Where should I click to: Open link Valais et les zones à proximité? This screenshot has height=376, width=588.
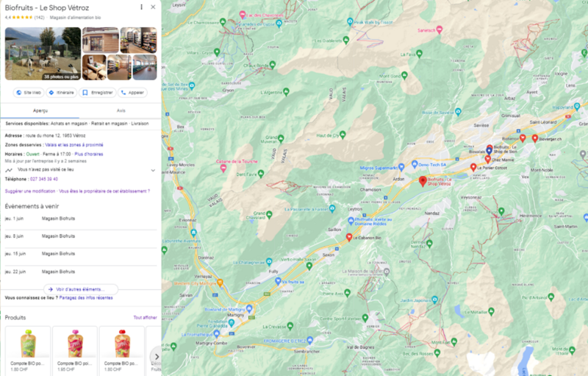[x=74, y=145]
